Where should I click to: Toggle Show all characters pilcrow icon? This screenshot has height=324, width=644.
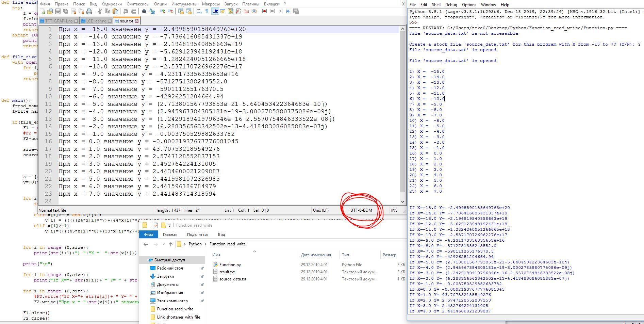click(x=207, y=11)
